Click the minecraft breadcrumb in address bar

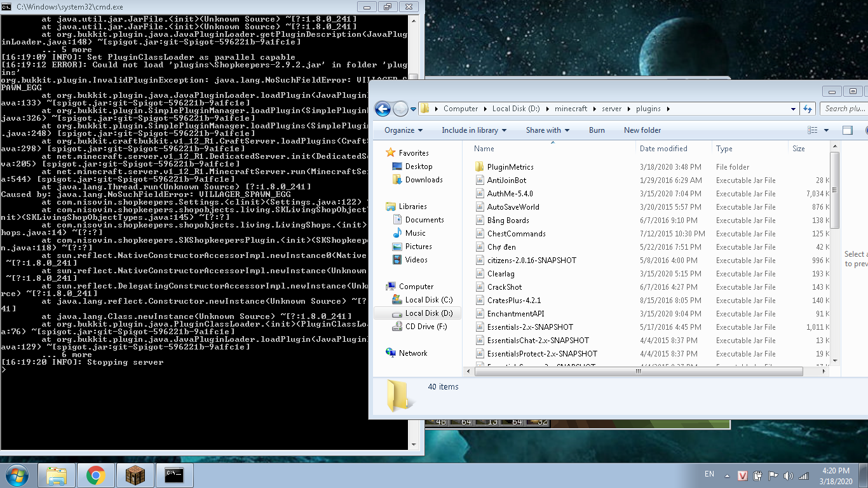(571, 109)
